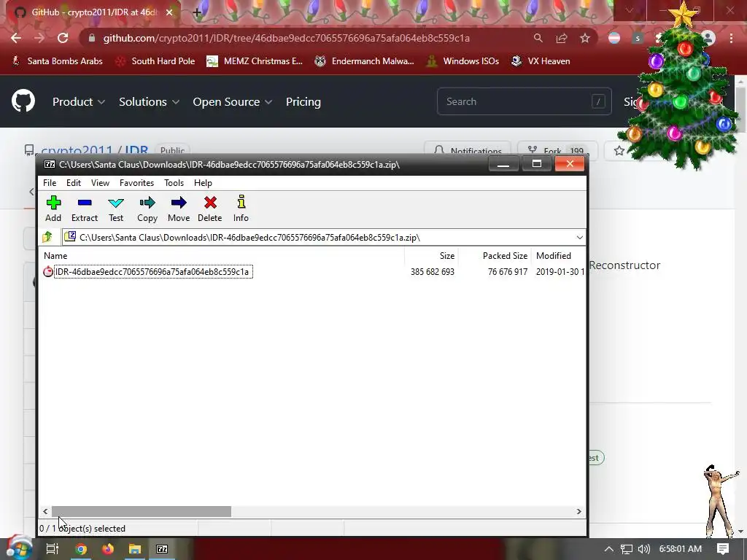The height and width of the screenshot is (560, 747).
Task: Click the profile avatar icon in Chrome
Action: point(708,38)
